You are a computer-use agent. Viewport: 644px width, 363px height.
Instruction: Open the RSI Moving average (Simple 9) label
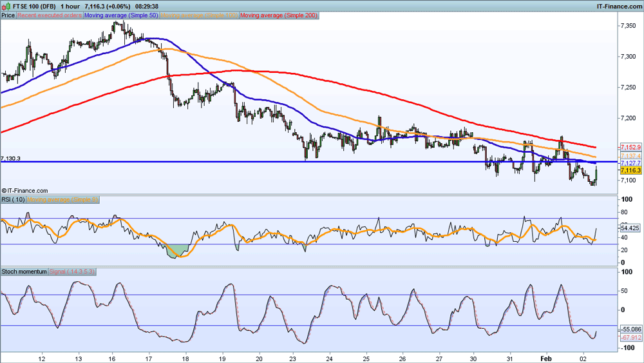[x=62, y=199]
